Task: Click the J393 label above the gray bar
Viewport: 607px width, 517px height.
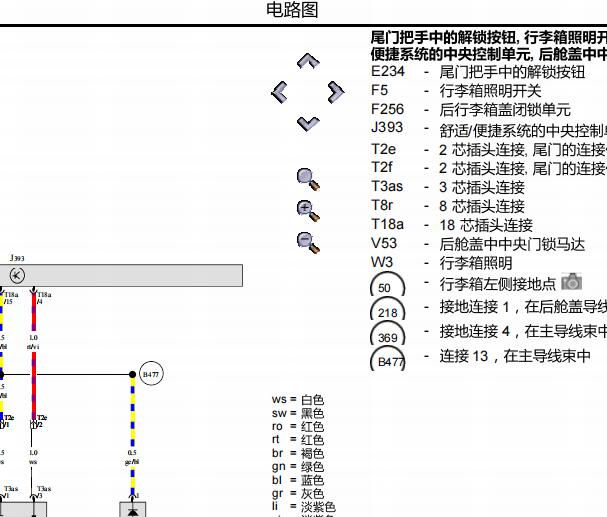Action: (x=17, y=258)
